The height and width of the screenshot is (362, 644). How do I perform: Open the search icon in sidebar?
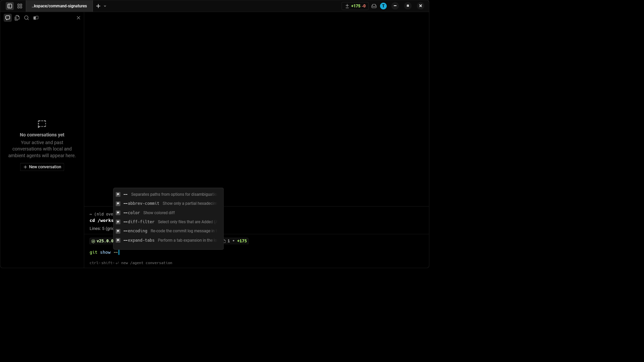(26, 18)
